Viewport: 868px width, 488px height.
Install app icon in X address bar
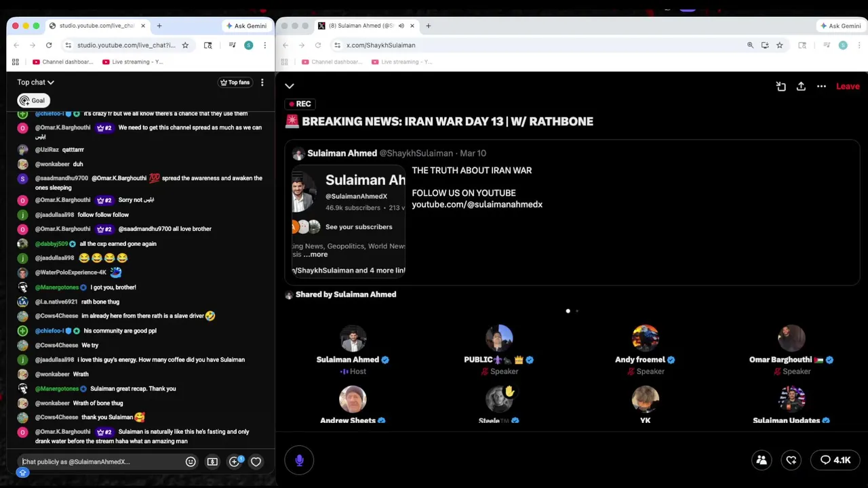[x=765, y=45]
